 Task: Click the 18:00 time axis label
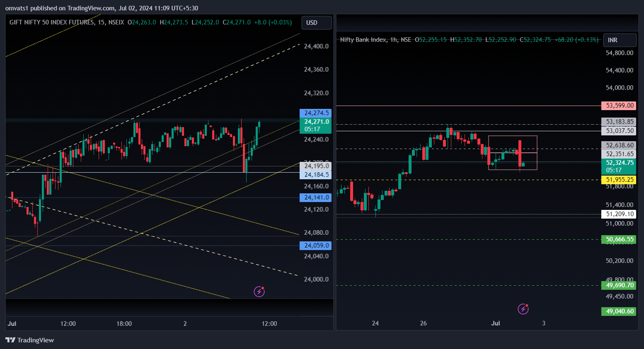point(124,324)
